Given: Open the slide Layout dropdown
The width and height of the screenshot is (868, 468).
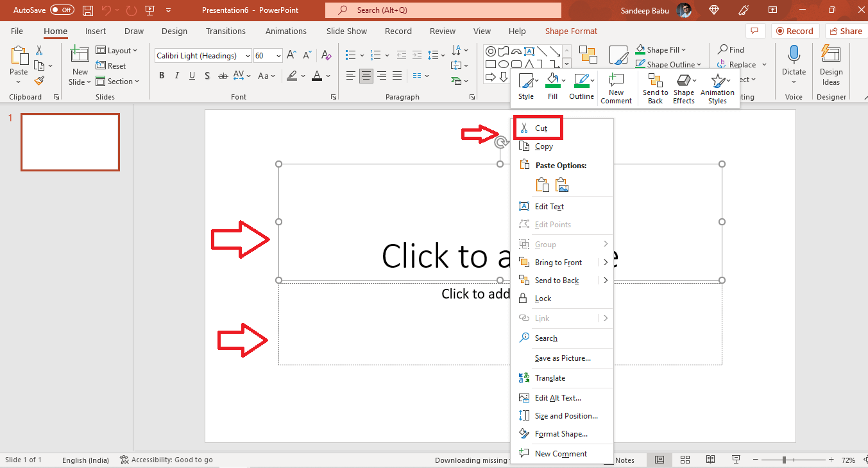Looking at the screenshot, I should point(117,51).
